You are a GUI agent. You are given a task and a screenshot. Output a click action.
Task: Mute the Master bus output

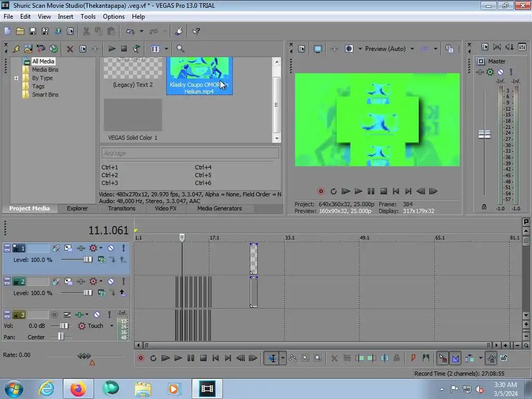pos(500,72)
